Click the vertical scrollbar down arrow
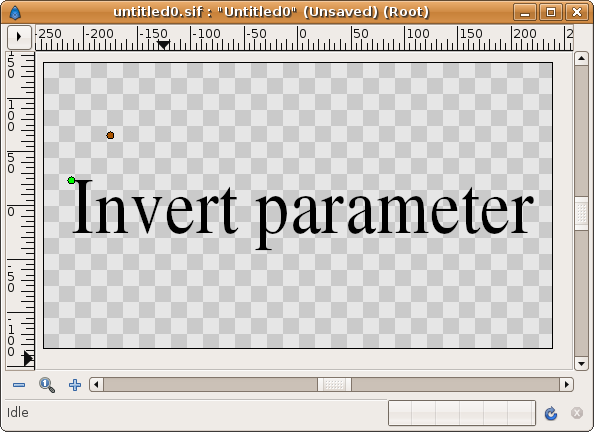Image resolution: width=594 pixels, height=432 pixels. (x=581, y=364)
